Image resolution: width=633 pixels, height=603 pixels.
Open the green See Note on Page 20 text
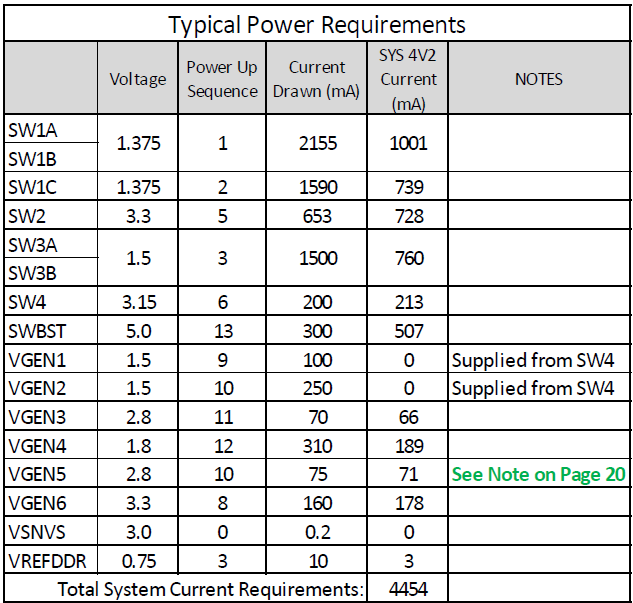click(x=538, y=474)
